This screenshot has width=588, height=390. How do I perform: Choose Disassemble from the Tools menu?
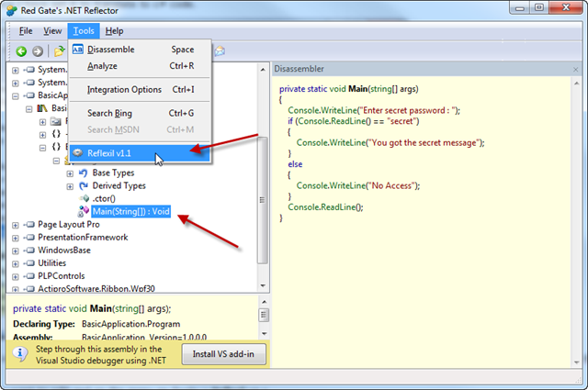click(x=141, y=50)
